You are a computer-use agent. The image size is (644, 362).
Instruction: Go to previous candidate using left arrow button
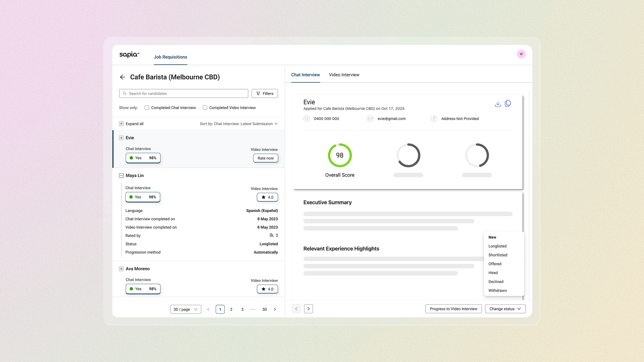(296, 309)
